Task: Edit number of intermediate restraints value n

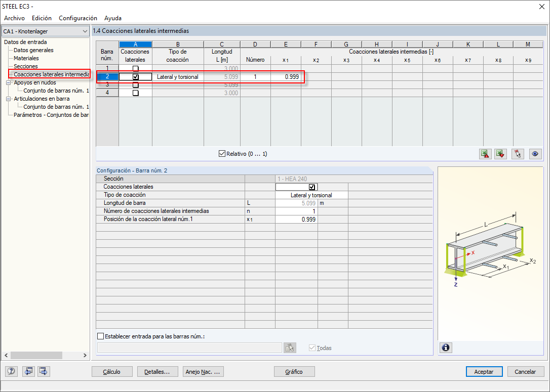Action: [x=296, y=211]
